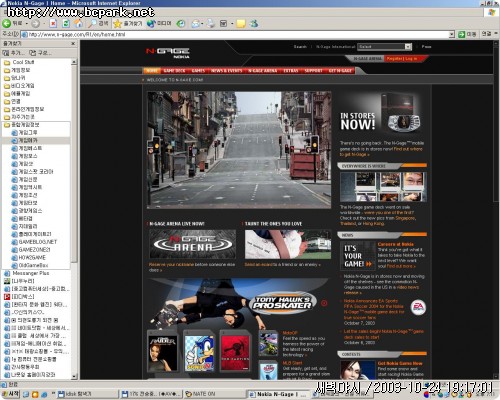Expand the 게임정보 favorites folder

[x=17, y=70]
